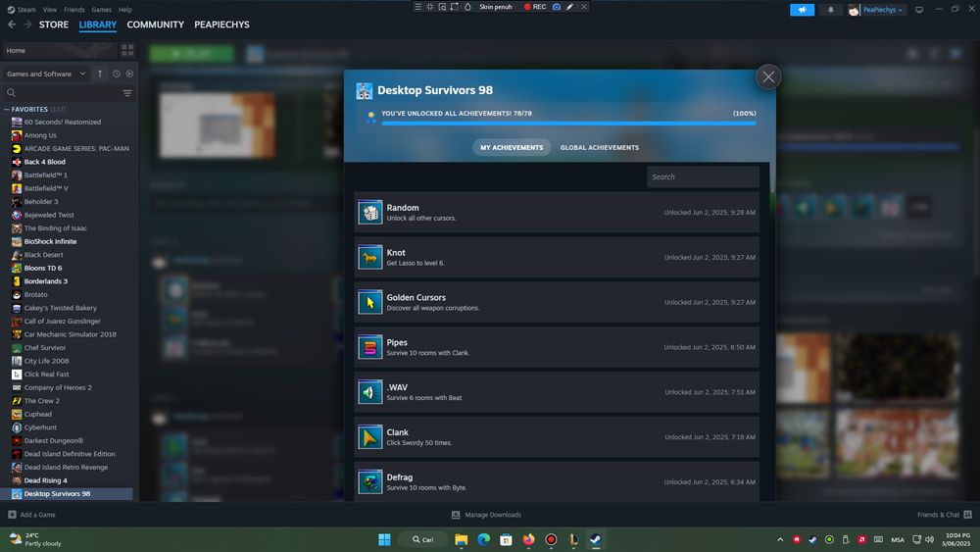Image resolution: width=980 pixels, height=552 pixels.
Task: Click the recent activity clock icon
Action: [117, 74]
